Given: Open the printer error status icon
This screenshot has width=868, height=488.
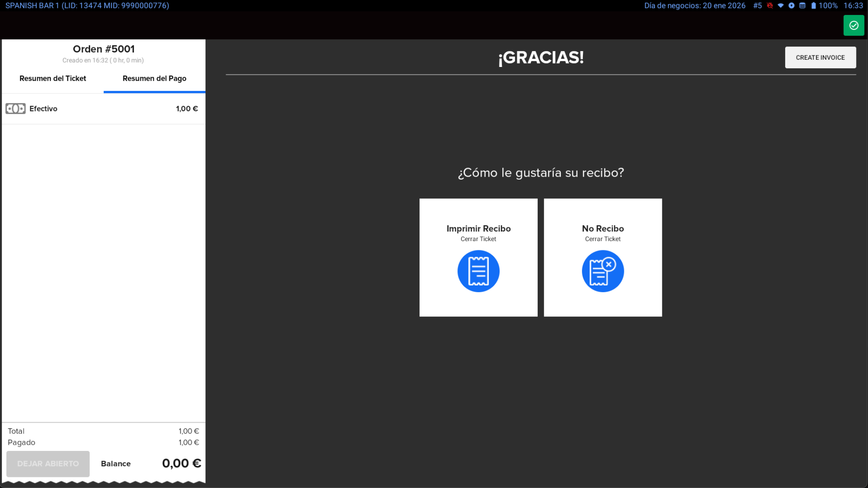Looking at the screenshot, I should [771, 6].
